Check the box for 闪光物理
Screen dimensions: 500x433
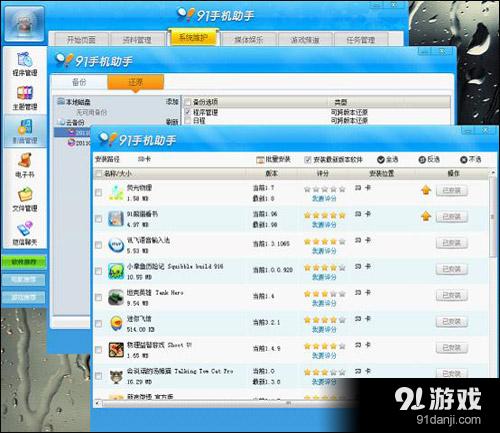[x=99, y=193]
